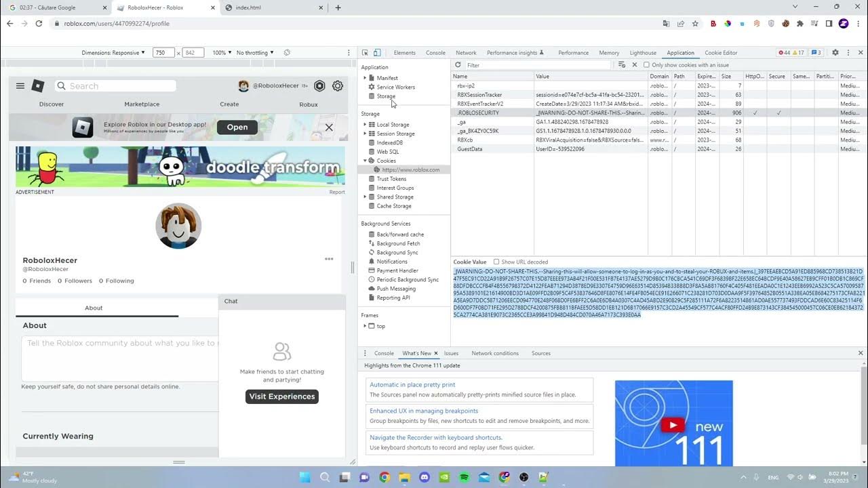This screenshot has width=868, height=488.
Task: Open the Dimensions Responsive dropdown
Action: [x=113, y=53]
